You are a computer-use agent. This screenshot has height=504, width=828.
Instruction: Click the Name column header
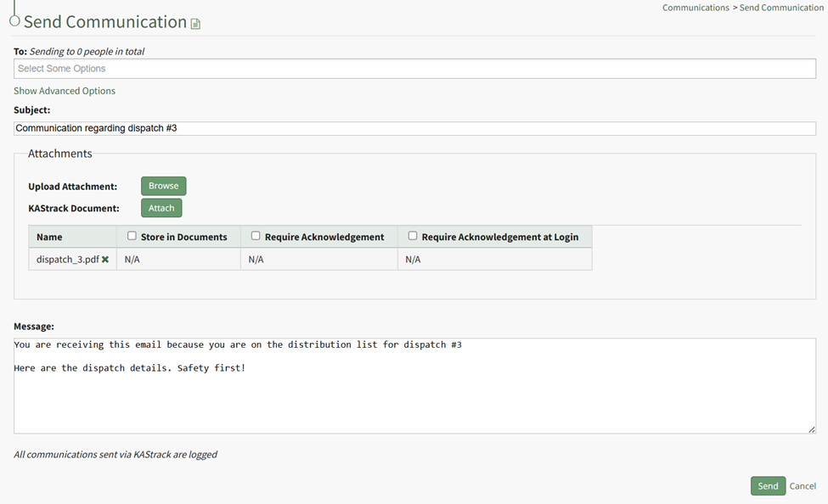(49, 238)
